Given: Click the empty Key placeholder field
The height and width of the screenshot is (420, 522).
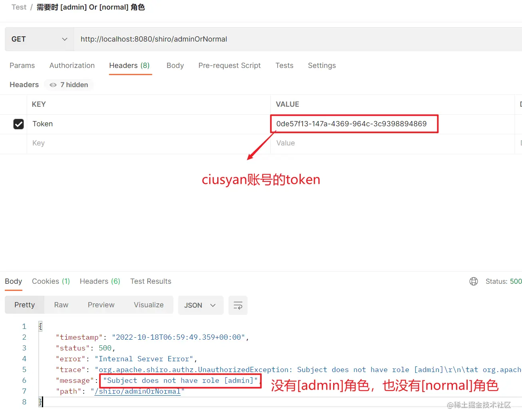Looking at the screenshot, I should coord(149,143).
